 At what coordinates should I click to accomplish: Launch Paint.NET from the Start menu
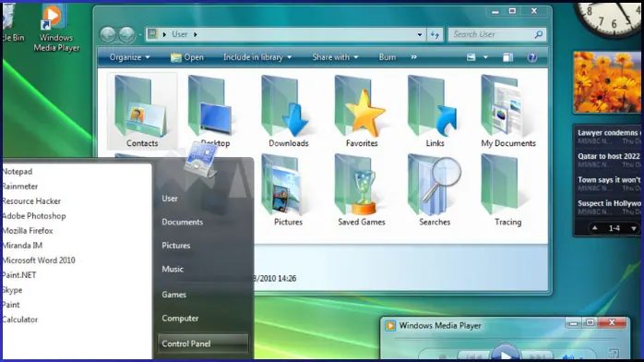click(x=19, y=275)
